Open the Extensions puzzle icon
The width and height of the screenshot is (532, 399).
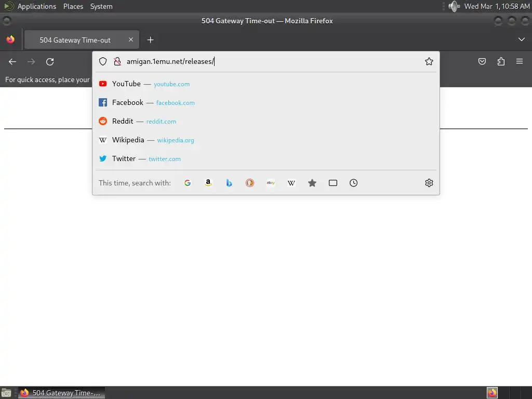pos(501,61)
